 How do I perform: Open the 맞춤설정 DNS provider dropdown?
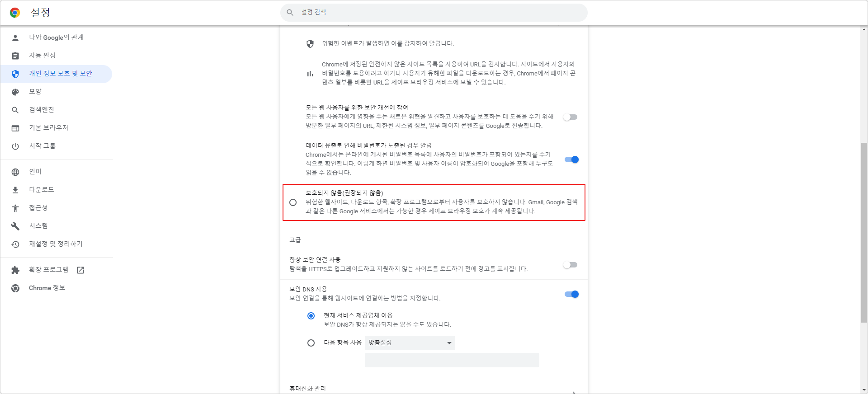pos(410,343)
